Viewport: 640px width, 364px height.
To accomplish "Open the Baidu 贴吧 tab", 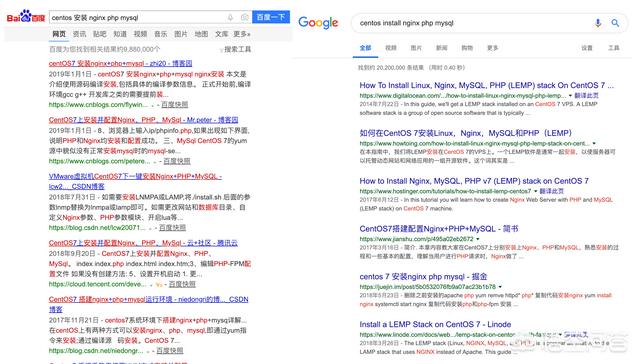I will coord(100,34).
